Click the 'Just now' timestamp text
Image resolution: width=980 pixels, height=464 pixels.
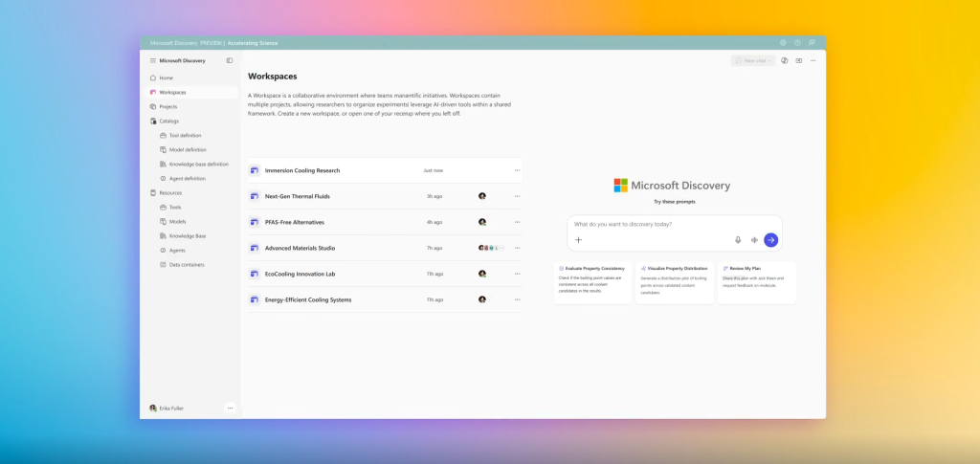point(434,170)
